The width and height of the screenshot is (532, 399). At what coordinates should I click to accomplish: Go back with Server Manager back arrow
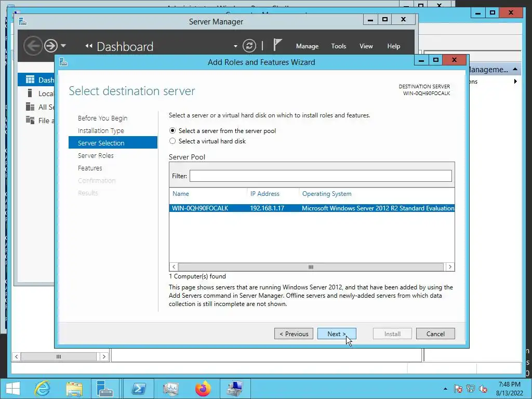pos(33,46)
